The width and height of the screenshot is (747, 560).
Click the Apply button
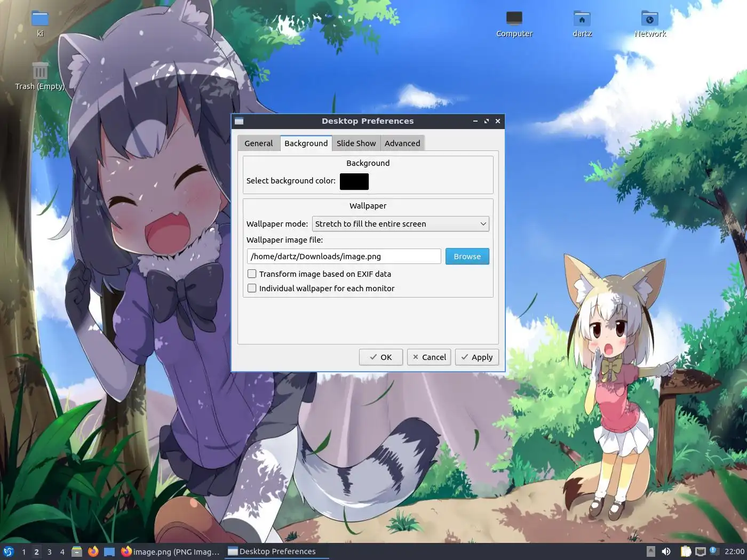[477, 357]
